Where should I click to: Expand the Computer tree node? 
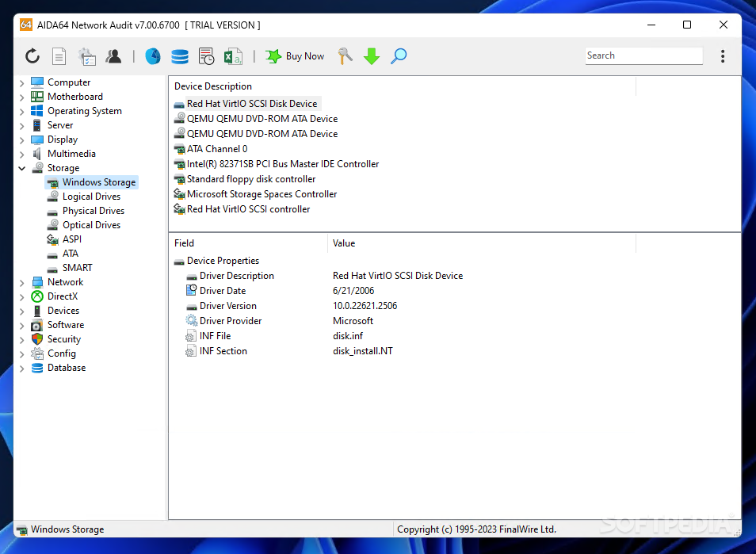(21, 83)
